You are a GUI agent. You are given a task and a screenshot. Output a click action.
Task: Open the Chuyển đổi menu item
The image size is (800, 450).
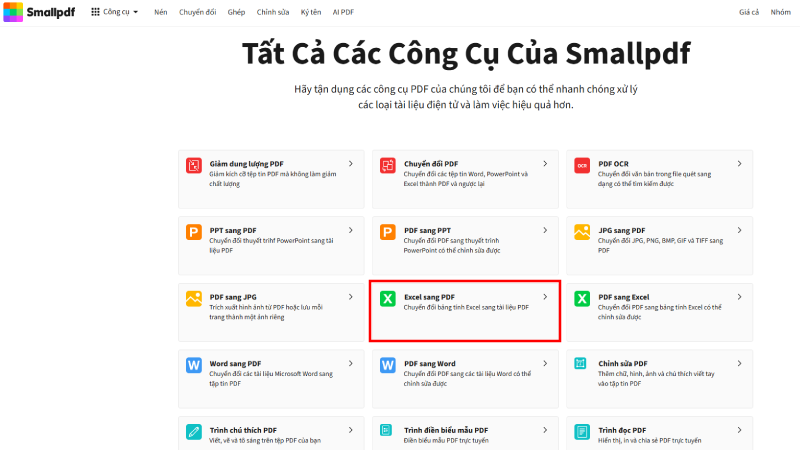click(197, 12)
